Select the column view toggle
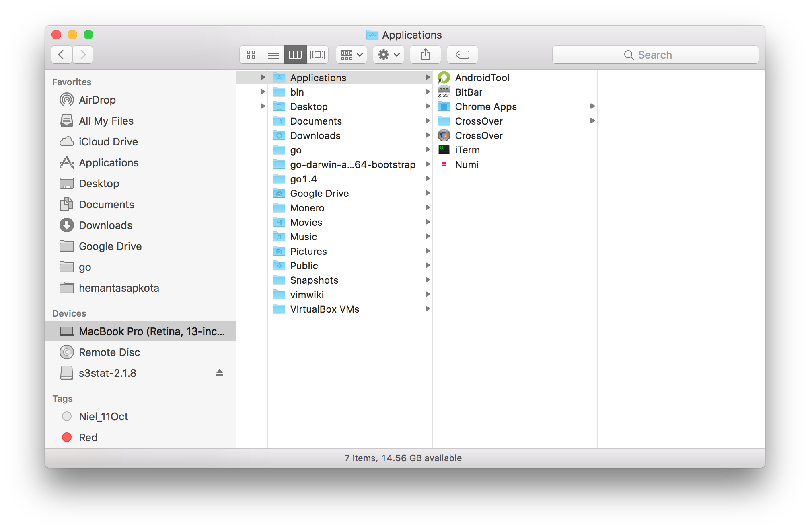The image size is (810, 532). 295,55
